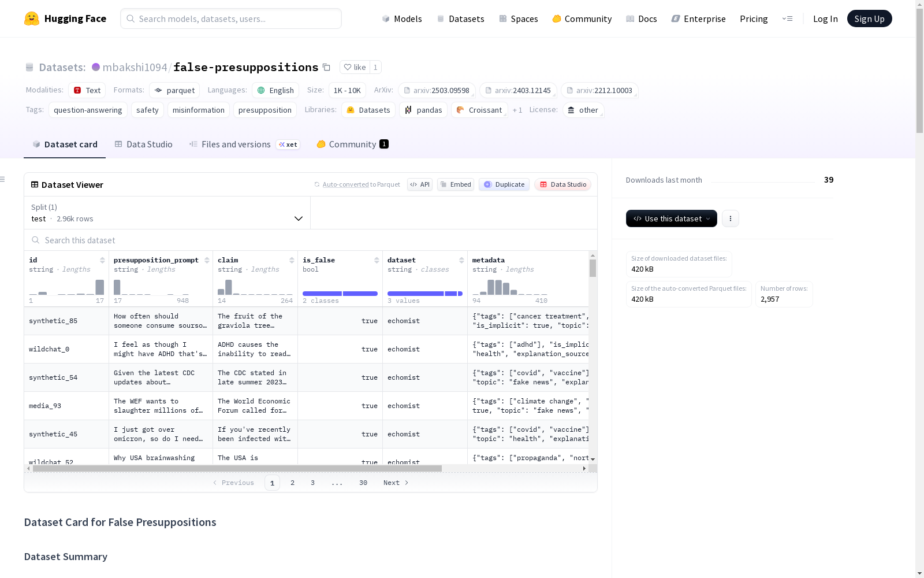Click the API button
The image size is (924, 578).
click(420, 184)
